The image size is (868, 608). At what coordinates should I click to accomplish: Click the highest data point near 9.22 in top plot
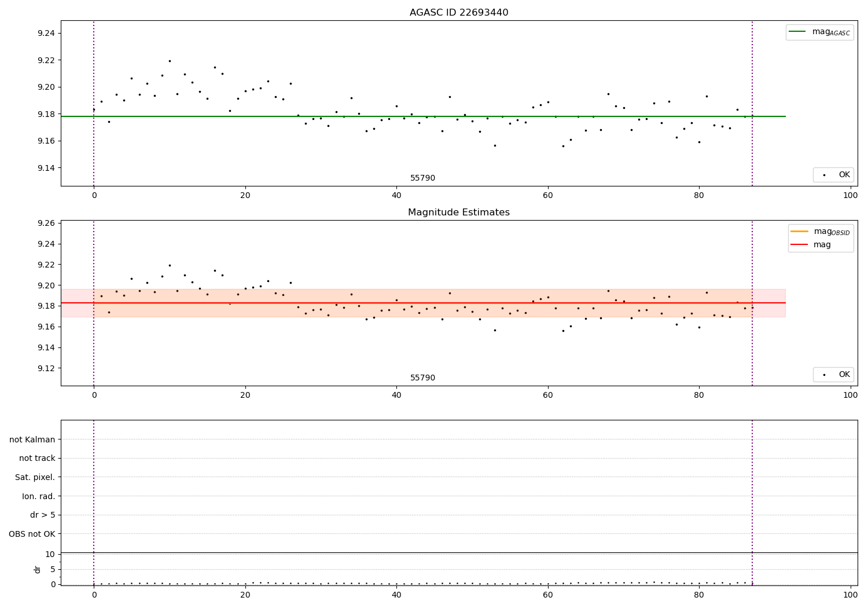point(170,61)
